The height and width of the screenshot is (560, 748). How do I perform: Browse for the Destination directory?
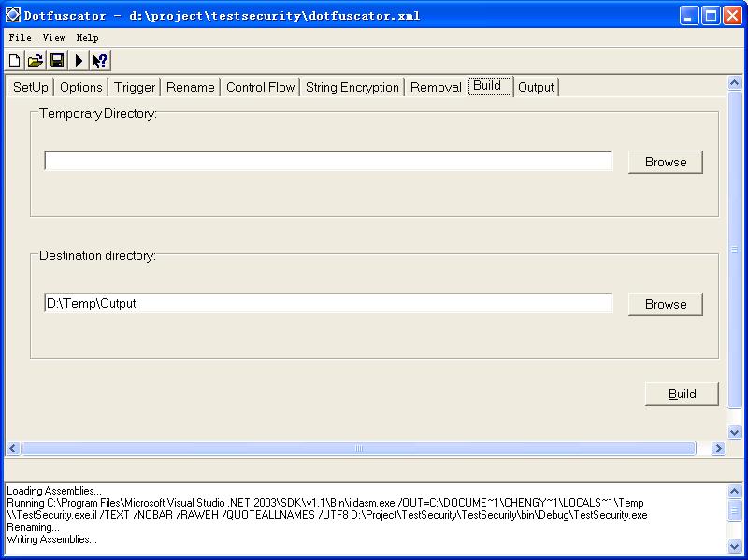tap(665, 304)
